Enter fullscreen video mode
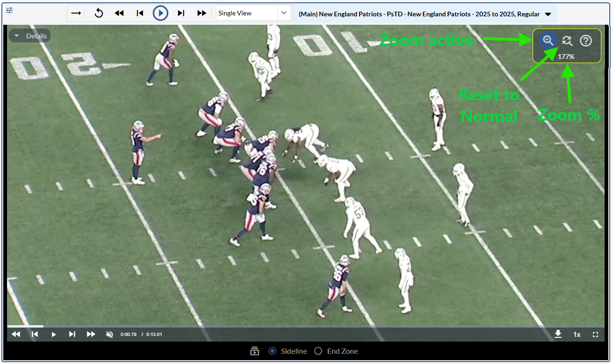 pyautogui.click(x=595, y=334)
